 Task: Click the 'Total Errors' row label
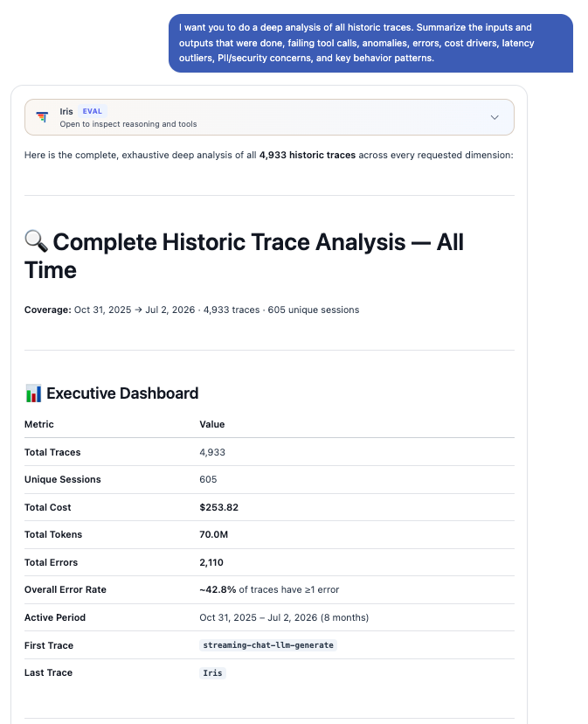(52, 563)
